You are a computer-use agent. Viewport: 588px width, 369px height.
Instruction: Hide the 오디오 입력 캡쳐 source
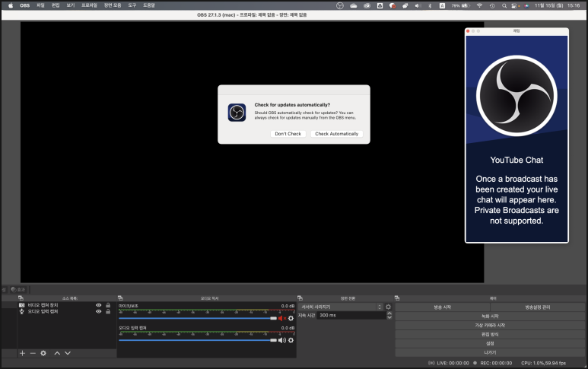(x=99, y=311)
